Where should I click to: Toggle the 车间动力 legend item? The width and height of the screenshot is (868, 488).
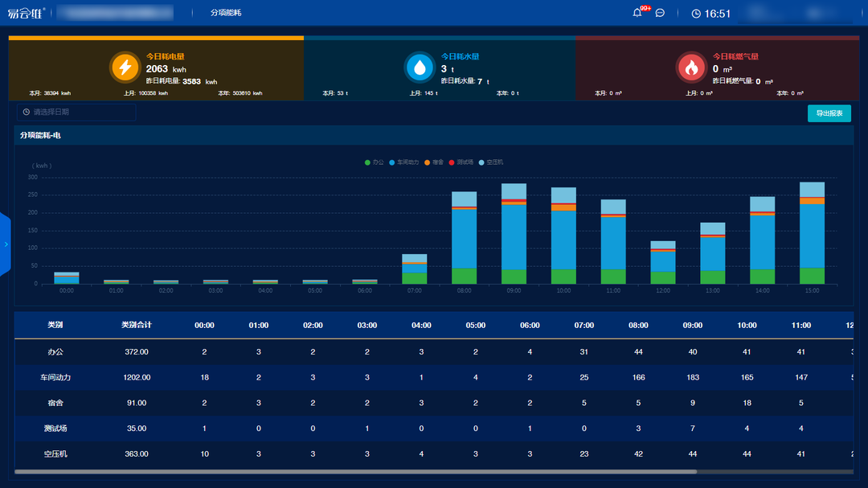point(404,162)
